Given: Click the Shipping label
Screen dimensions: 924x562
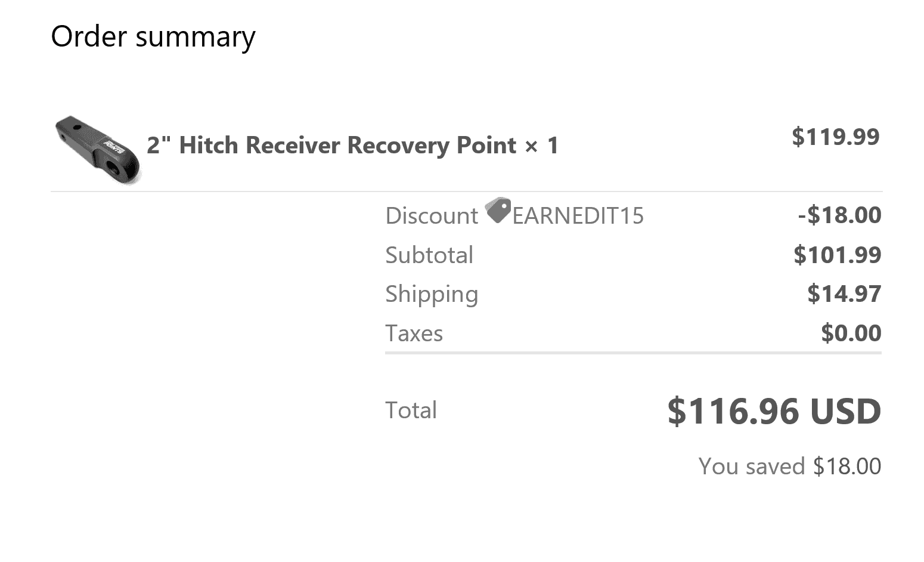Looking at the screenshot, I should click(431, 294).
